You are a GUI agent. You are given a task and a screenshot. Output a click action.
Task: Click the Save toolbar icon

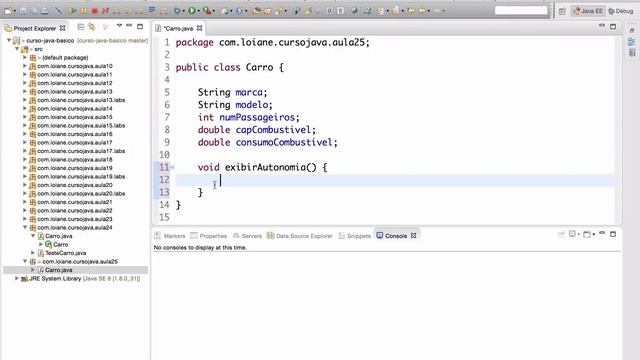[x=23, y=11]
